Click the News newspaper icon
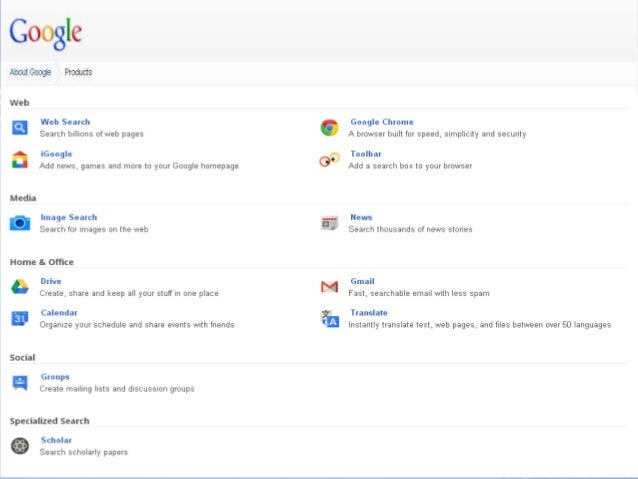 pos(329,223)
